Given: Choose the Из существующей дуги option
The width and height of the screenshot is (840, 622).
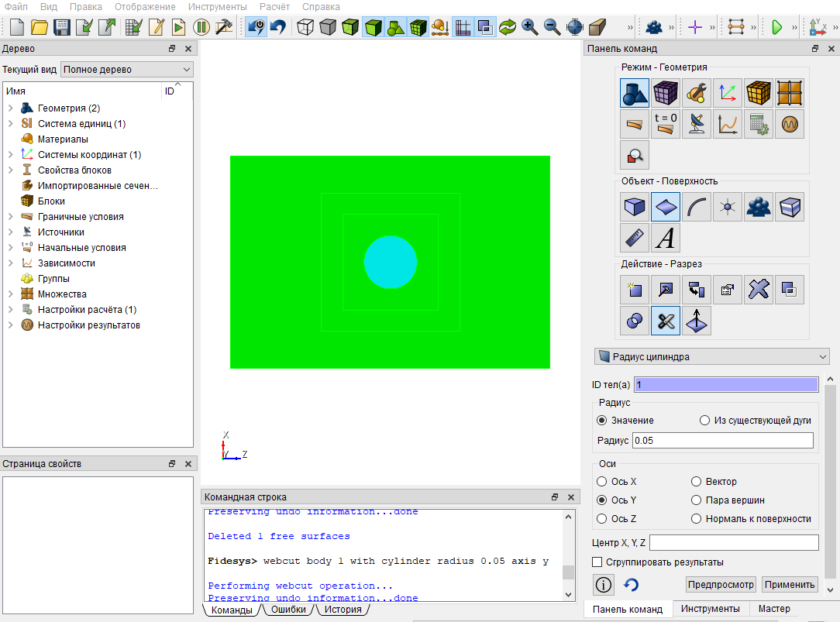Looking at the screenshot, I should click(757, 421).
